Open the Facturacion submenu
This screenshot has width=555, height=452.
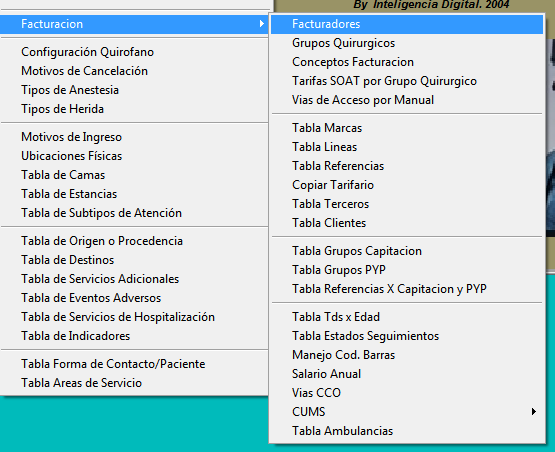[134, 24]
